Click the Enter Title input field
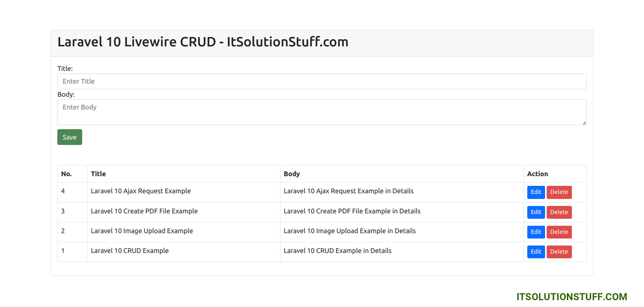 tap(322, 81)
